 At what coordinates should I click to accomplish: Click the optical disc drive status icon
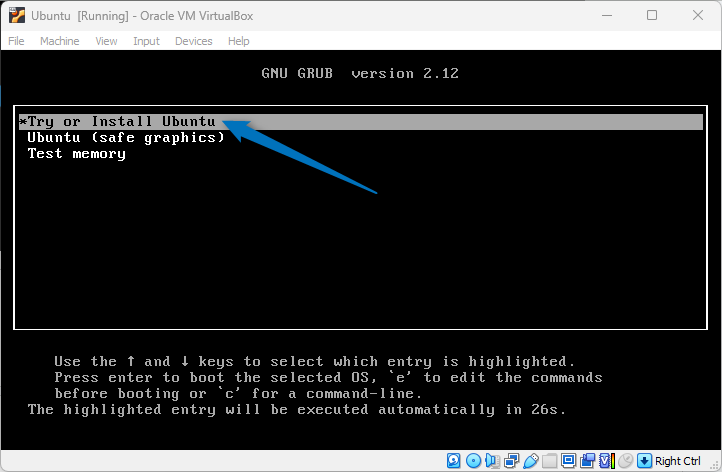(473, 460)
